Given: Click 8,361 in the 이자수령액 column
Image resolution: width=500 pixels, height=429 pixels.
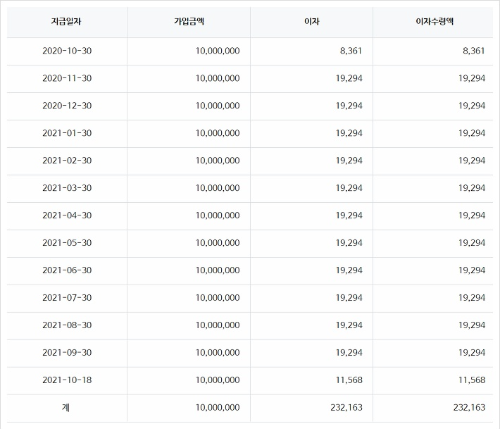Looking at the screenshot, I should (474, 51).
